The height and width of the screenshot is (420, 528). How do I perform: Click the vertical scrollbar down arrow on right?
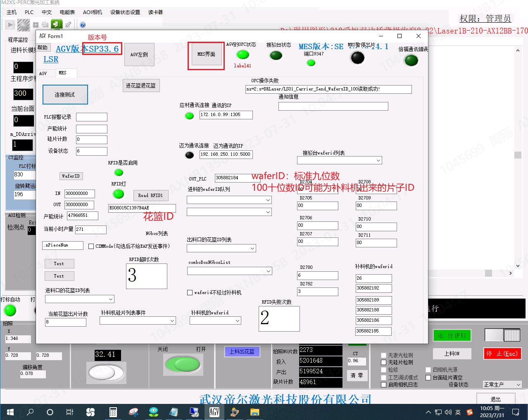pyautogui.click(x=518, y=266)
